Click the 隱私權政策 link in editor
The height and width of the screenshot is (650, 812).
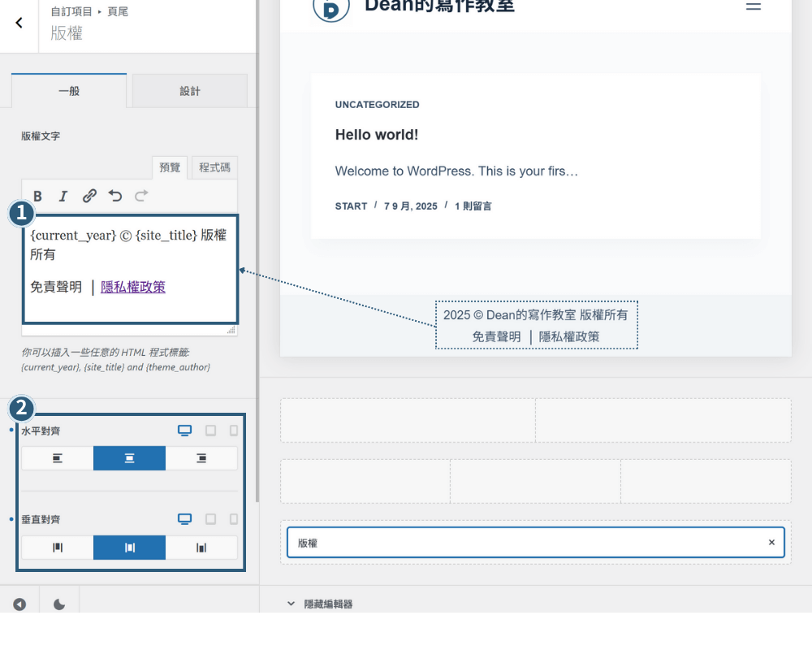(x=133, y=287)
